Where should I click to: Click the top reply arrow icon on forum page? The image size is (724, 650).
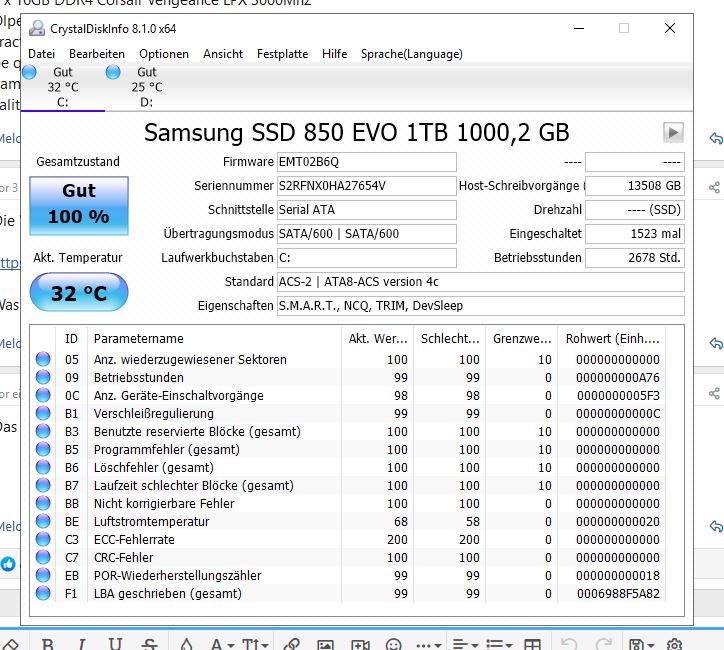click(716, 138)
